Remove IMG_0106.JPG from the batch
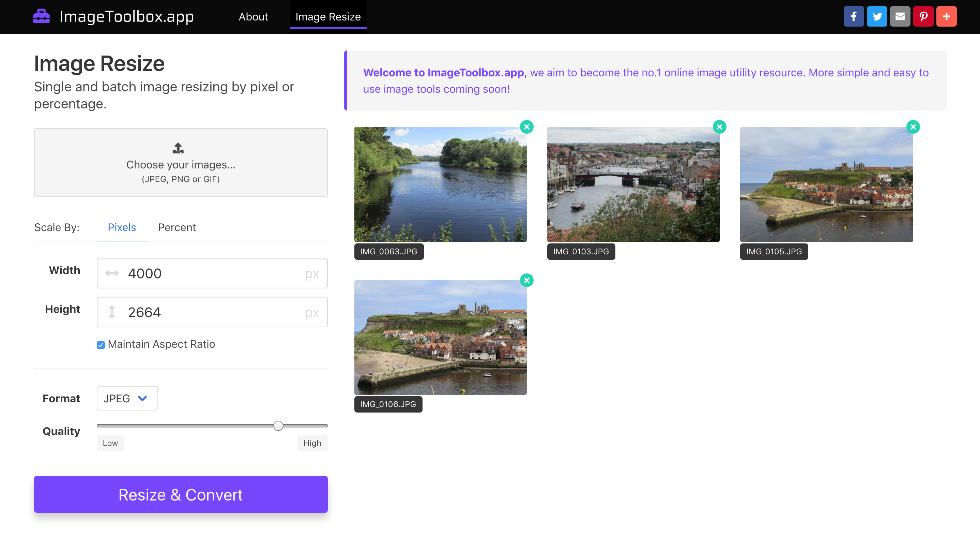 527,280
